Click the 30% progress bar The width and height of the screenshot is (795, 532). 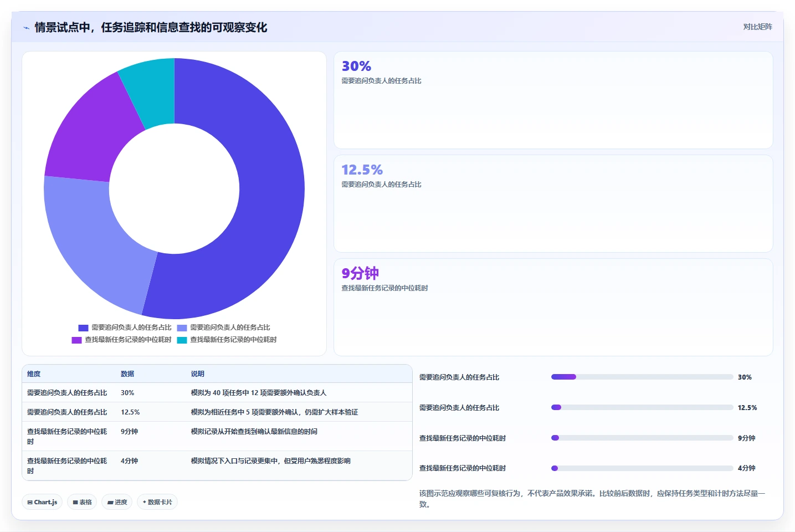coord(642,377)
